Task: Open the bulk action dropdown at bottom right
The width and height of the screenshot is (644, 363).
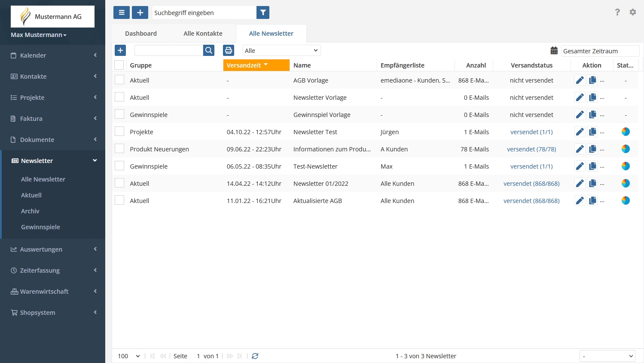Action: click(x=607, y=356)
